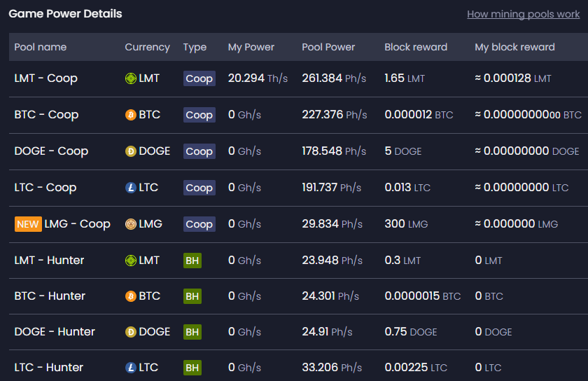Click BTC coin icon in BTC - Coop row
Screen dimensions: 588x381
pyautogui.click(x=130, y=115)
